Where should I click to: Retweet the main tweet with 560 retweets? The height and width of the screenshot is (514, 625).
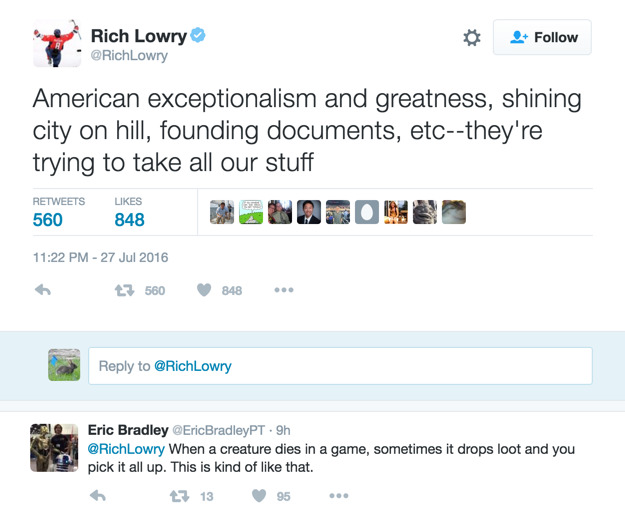coord(125,291)
